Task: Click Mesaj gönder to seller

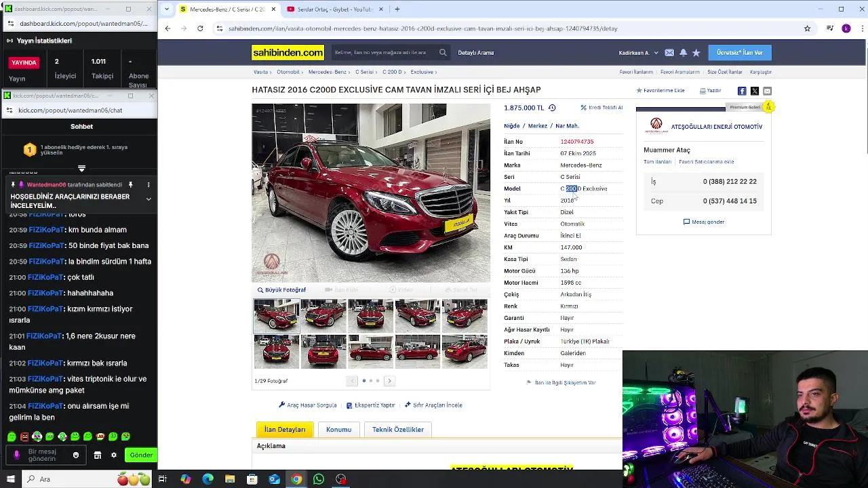Action: coord(704,222)
